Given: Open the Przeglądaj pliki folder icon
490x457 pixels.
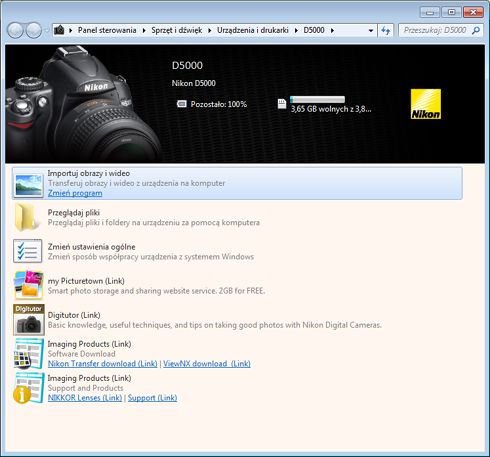Looking at the screenshot, I should pyautogui.click(x=28, y=217).
